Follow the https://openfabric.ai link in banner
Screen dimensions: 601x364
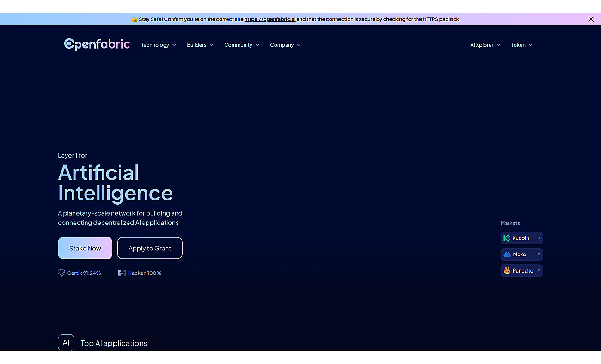pos(270,19)
